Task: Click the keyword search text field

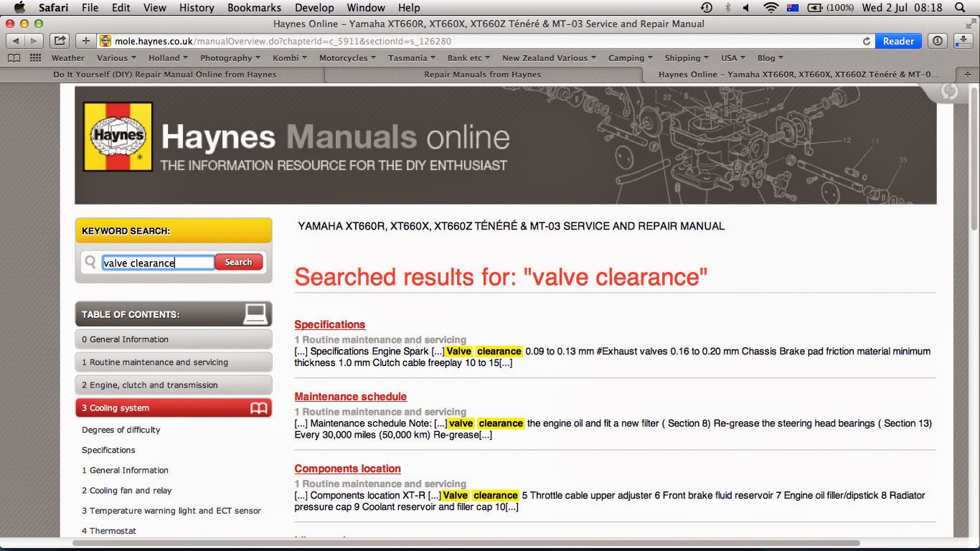Action: pos(158,263)
